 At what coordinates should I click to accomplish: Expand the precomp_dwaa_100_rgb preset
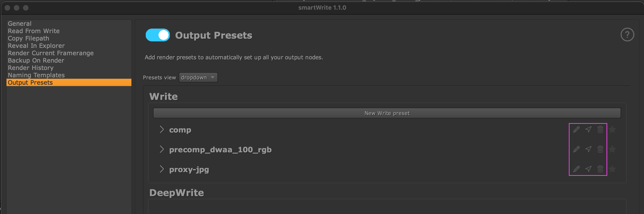161,149
